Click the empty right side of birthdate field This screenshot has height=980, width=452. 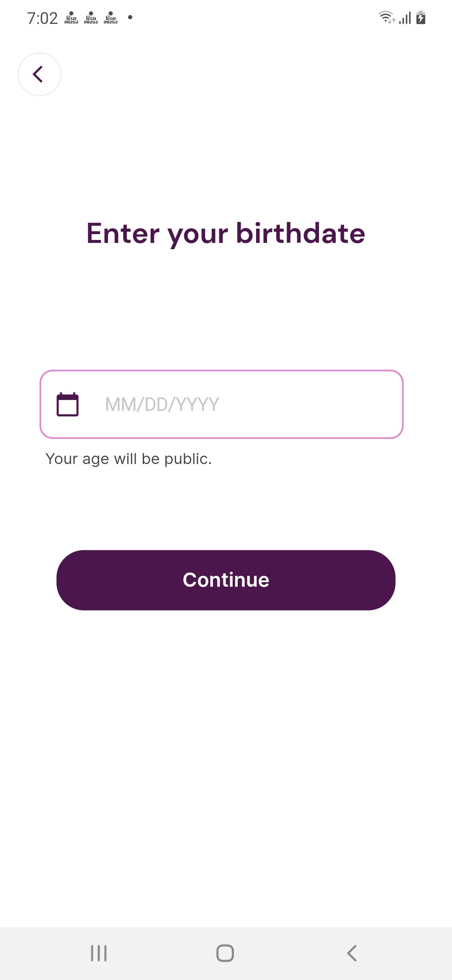[326, 405]
